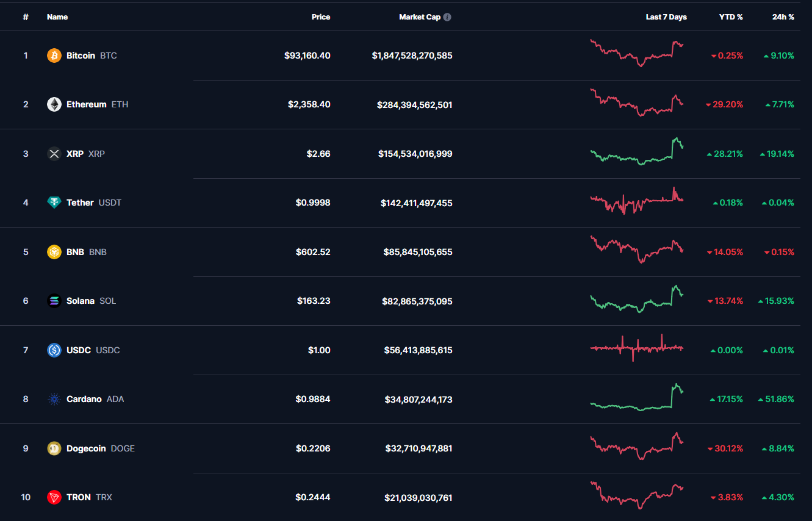
Task: Click the Dogecoin logo icon
Action: (54, 448)
